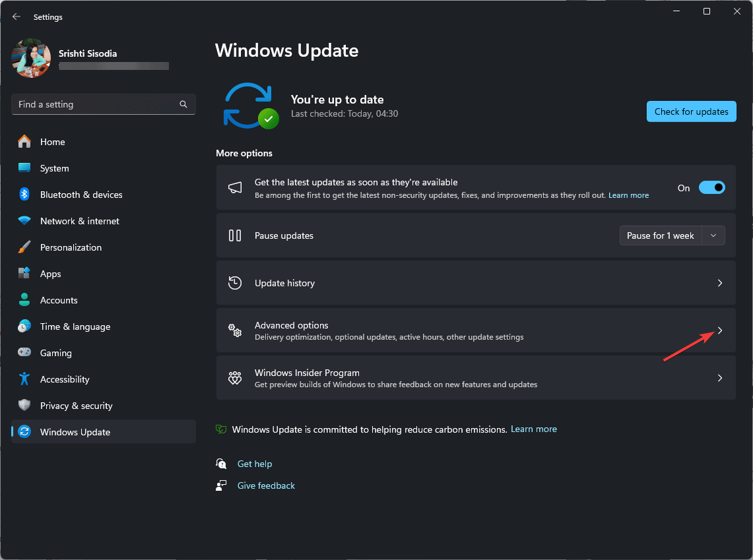This screenshot has height=560, width=753.
Task: Click the Accessibility figure icon
Action: pyautogui.click(x=24, y=379)
